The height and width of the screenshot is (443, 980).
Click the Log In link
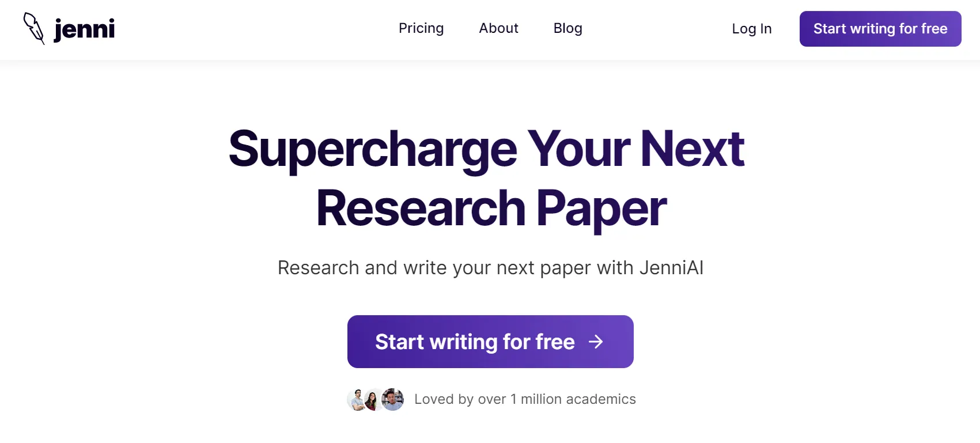tap(751, 29)
